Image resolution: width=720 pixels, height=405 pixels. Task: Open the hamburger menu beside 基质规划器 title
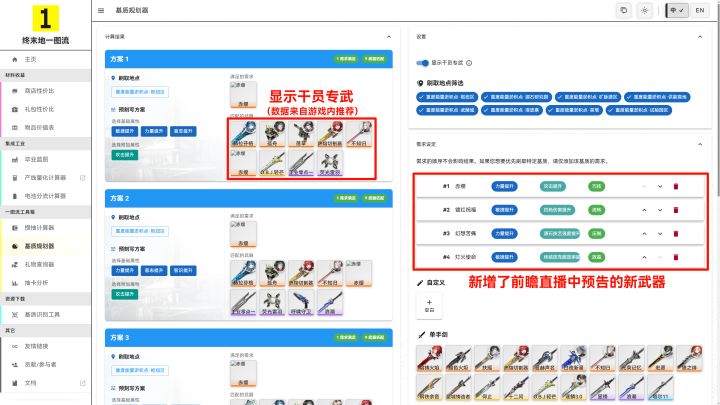click(101, 10)
